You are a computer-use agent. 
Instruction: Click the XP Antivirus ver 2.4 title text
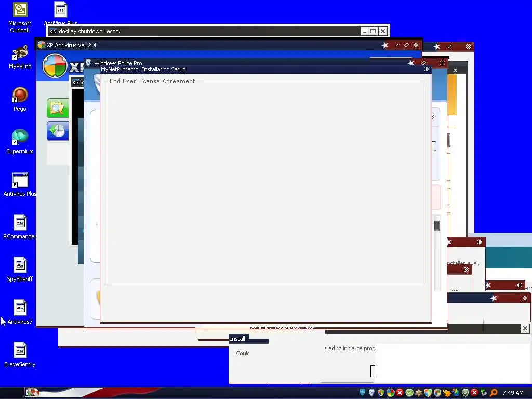click(72, 45)
